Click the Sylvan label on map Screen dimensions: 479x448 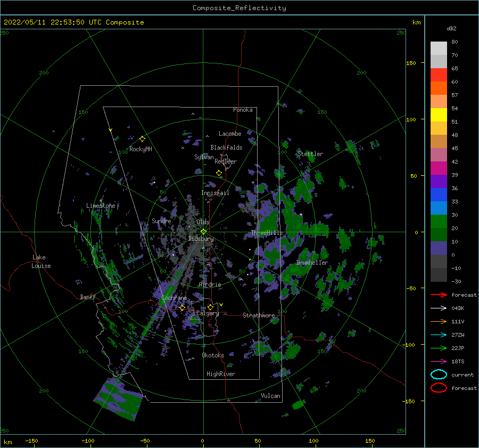coord(204,157)
